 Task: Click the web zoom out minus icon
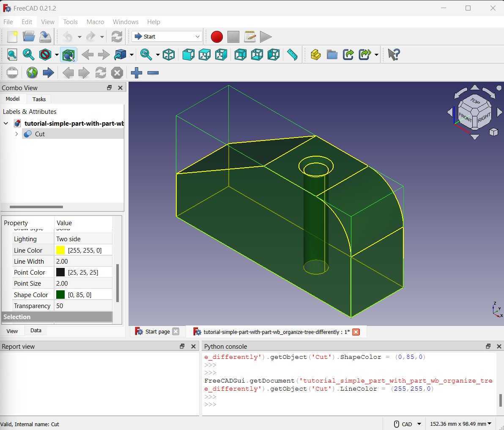click(x=153, y=73)
